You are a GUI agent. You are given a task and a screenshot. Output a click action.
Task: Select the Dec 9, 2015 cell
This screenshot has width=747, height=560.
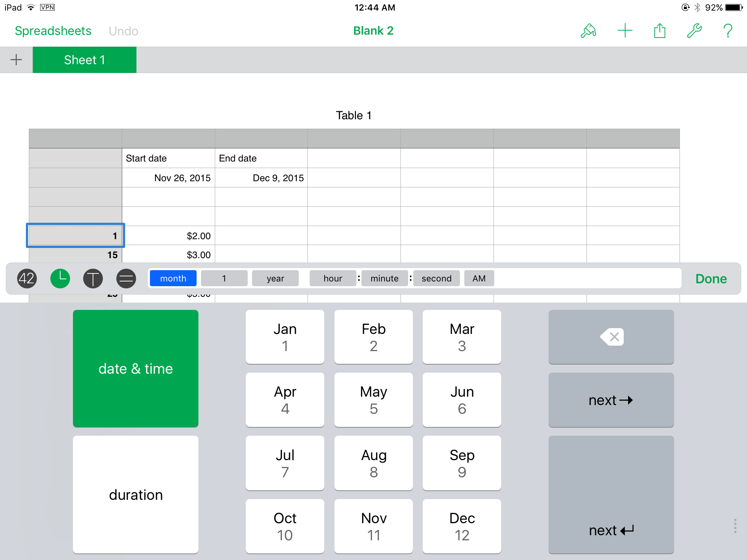pyautogui.click(x=261, y=178)
